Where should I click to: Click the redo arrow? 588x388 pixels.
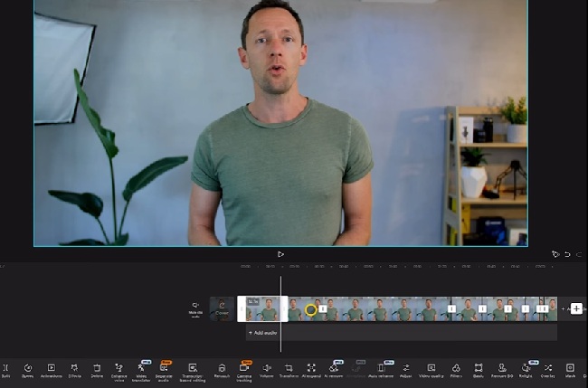coord(579,254)
